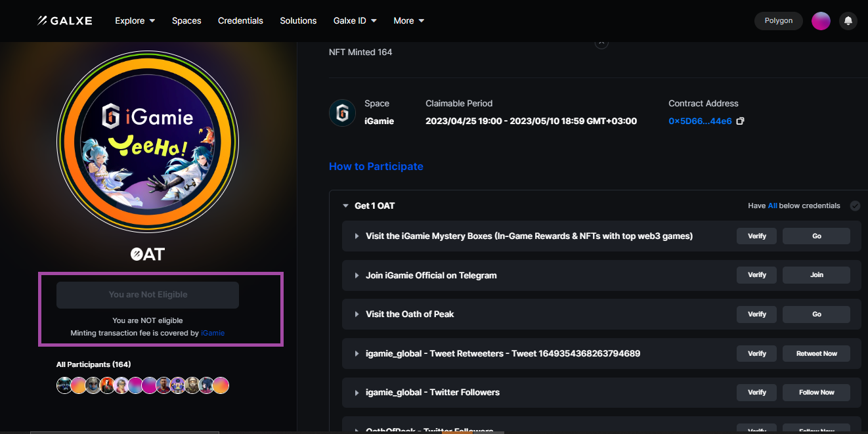868x434 pixels.
Task: Open Solutions in the navigation
Action: 298,21
